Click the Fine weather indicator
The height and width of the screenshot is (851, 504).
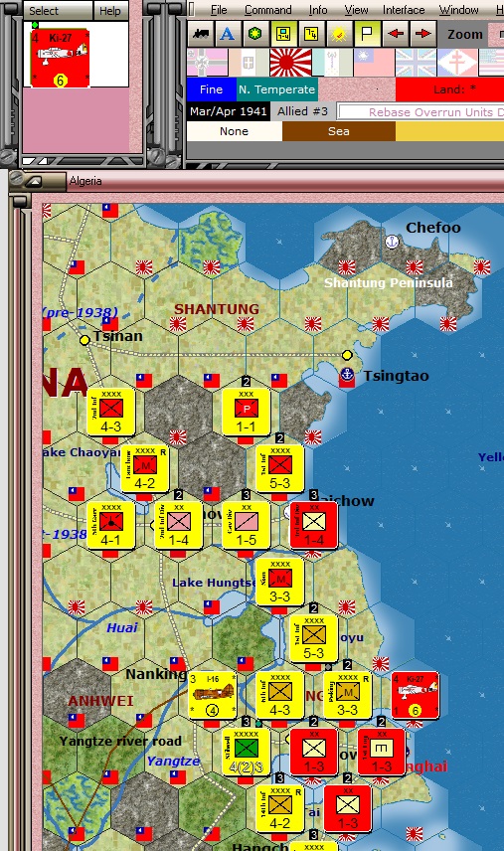(x=211, y=89)
